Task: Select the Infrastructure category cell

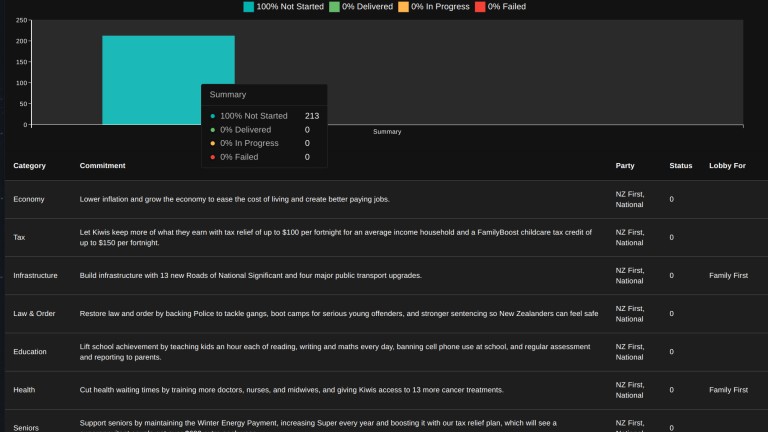Action: [x=35, y=276]
